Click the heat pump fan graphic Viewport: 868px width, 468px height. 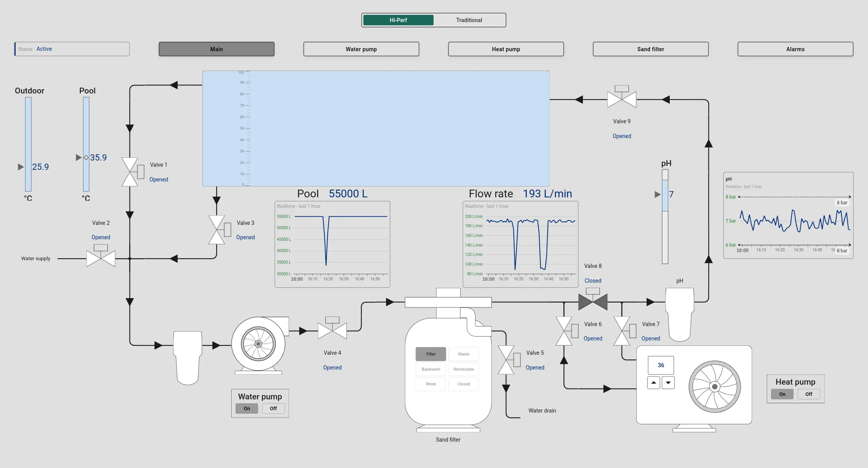coord(714,387)
